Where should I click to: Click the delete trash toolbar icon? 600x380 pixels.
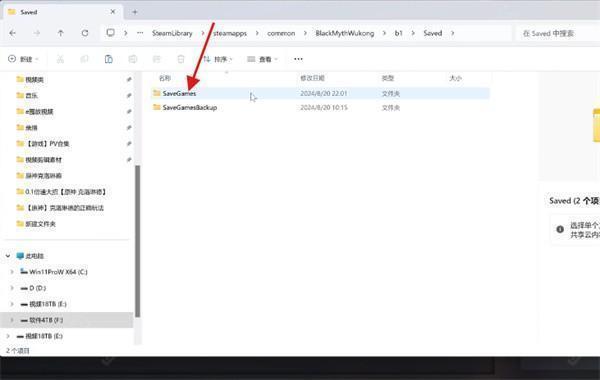click(181, 59)
